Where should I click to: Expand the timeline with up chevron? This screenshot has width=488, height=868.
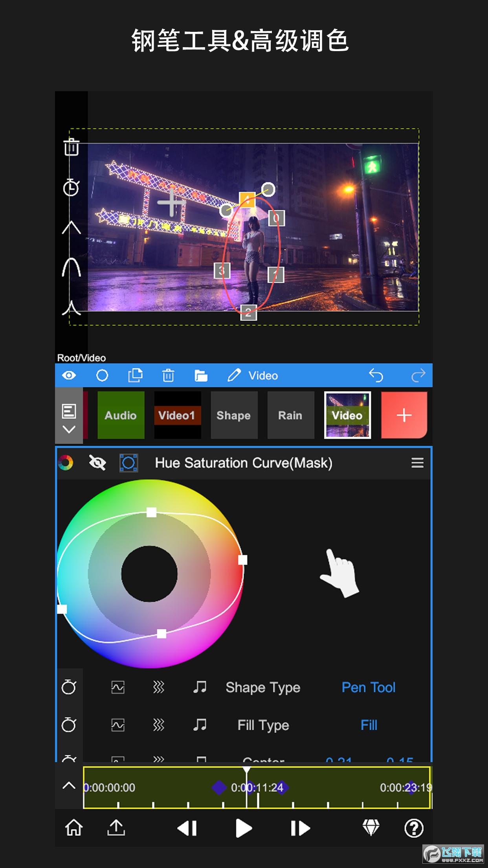pos(69,786)
